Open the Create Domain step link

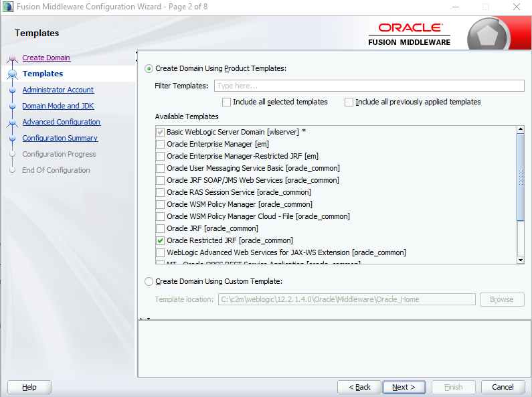(46, 58)
